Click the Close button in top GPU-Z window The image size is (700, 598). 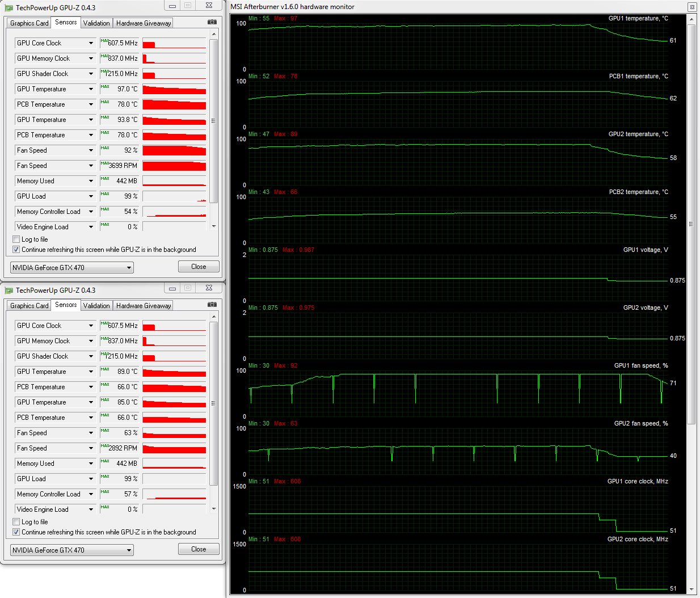click(199, 267)
